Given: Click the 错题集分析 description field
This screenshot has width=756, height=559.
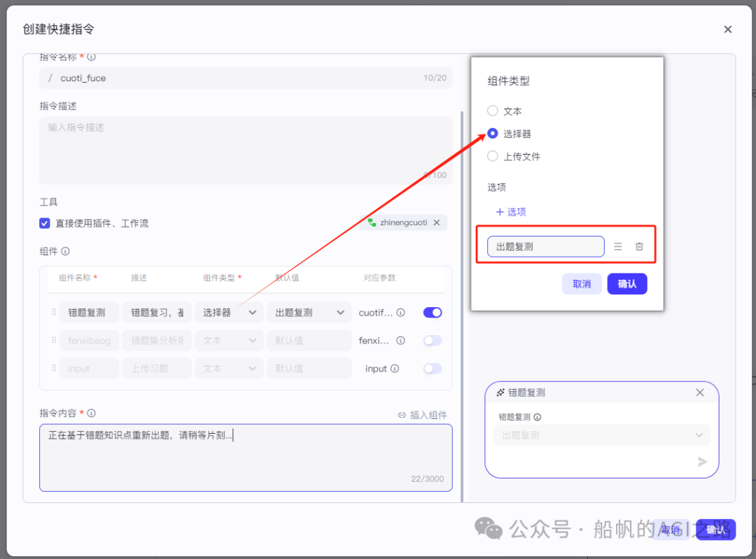Looking at the screenshot, I should point(157,340).
